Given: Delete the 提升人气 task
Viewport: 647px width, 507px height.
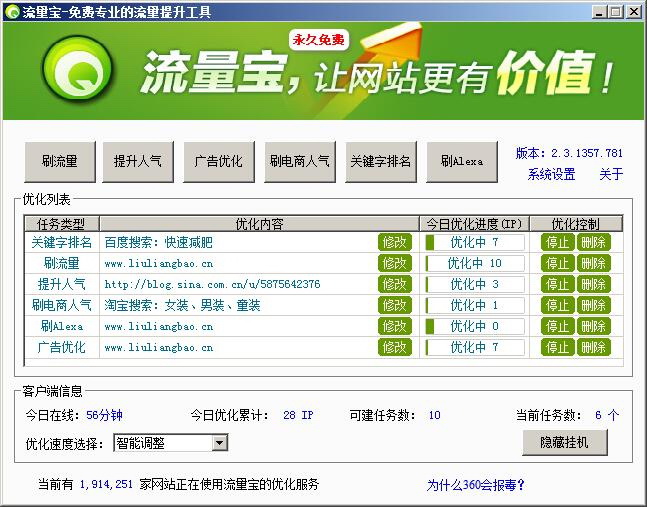Looking at the screenshot, I should [593, 284].
